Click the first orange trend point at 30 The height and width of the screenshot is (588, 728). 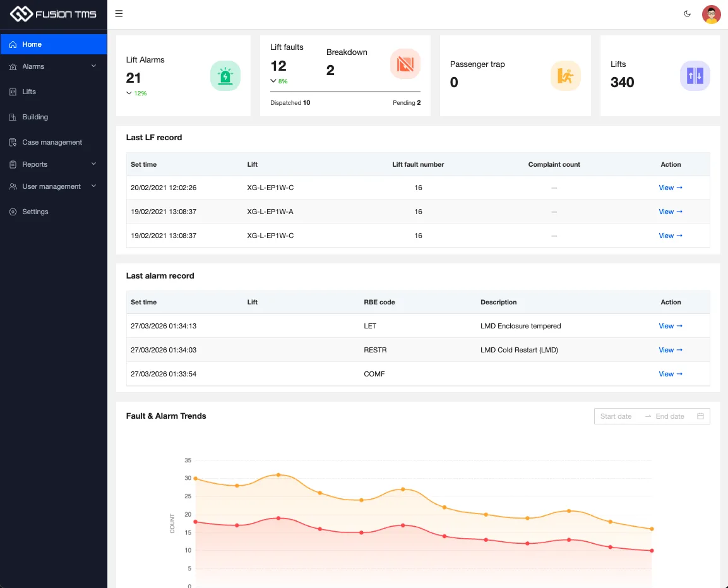196,478
